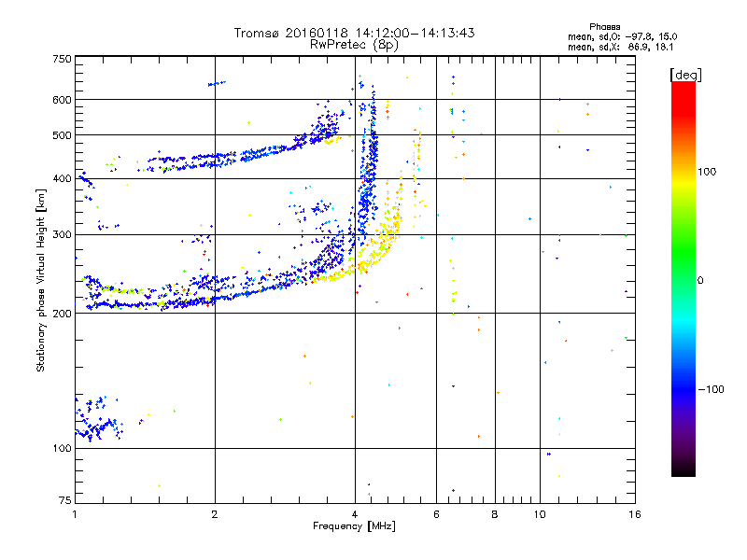
Task: Click the x-axis tick label '4'
Action: [x=355, y=514]
